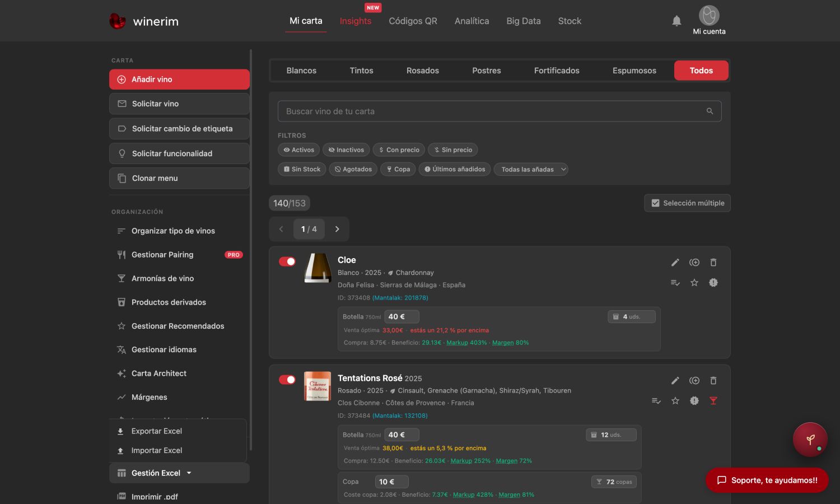This screenshot has height=504, width=840.
Task: Click the checklist icon on Cloe card
Action: pyautogui.click(x=675, y=283)
